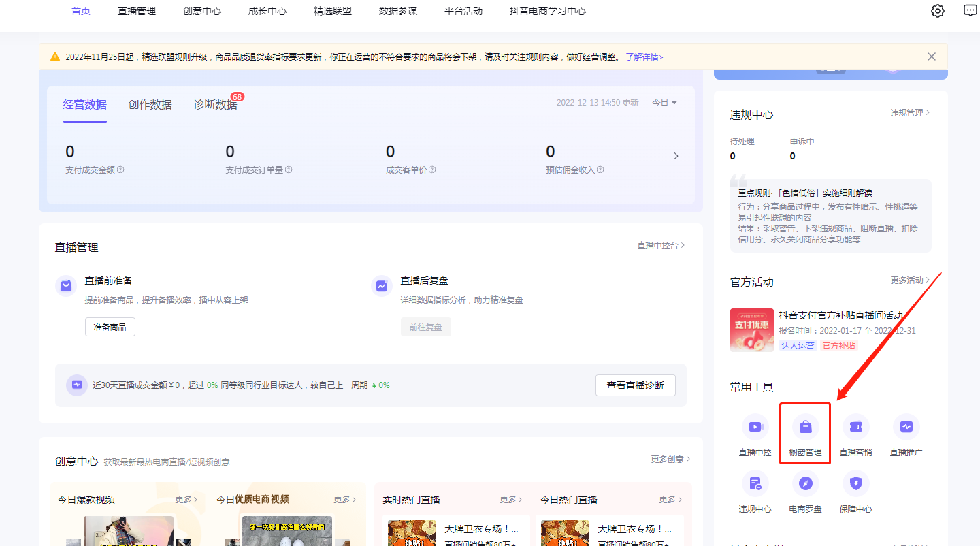
Task: Expand 更多活动 in 官方活动
Action: pyautogui.click(x=910, y=280)
